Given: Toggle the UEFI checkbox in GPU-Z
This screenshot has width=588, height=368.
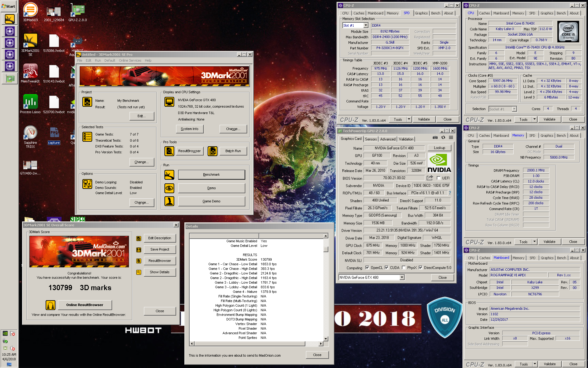Looking at the screenshot, I should [x=439, y=178].
